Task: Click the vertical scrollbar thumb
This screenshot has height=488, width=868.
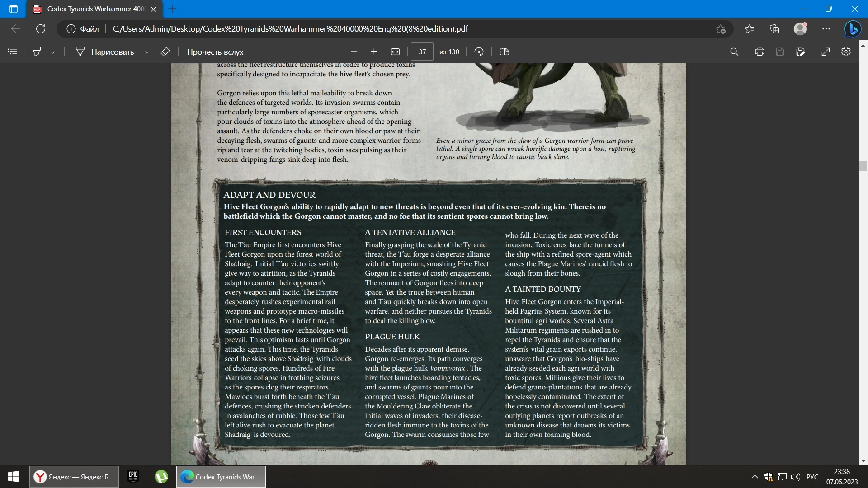Action: coord(863,166)
